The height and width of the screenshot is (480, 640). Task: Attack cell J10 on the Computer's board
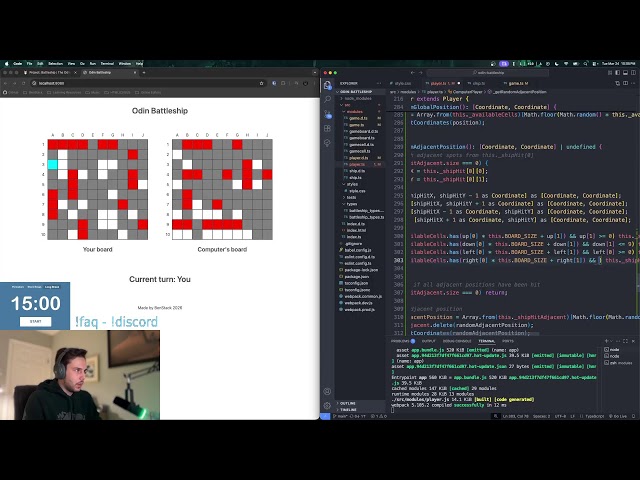[x=267, y=234]
